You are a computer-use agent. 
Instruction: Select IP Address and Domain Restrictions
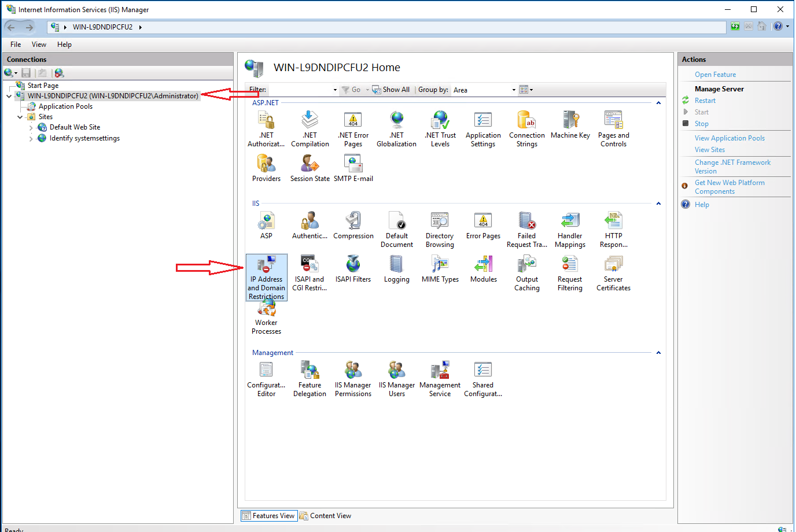[266, 278]
